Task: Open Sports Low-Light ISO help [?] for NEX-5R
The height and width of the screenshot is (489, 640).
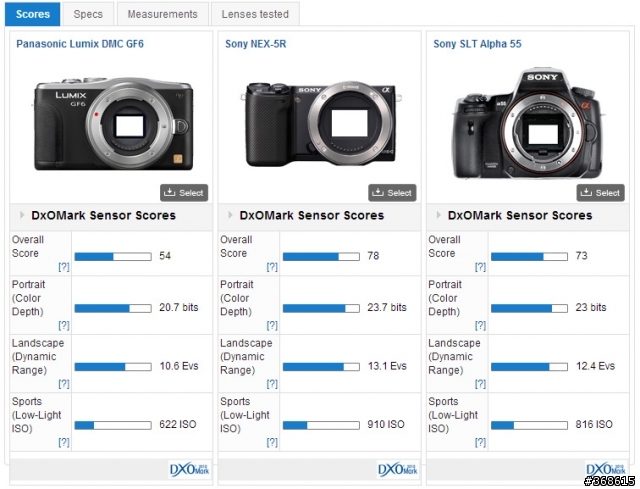Action: 272,442
